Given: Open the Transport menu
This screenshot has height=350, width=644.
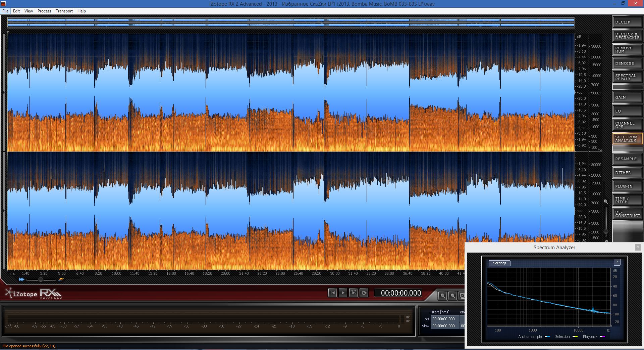Looking at the screenshot, I should 64,11.
